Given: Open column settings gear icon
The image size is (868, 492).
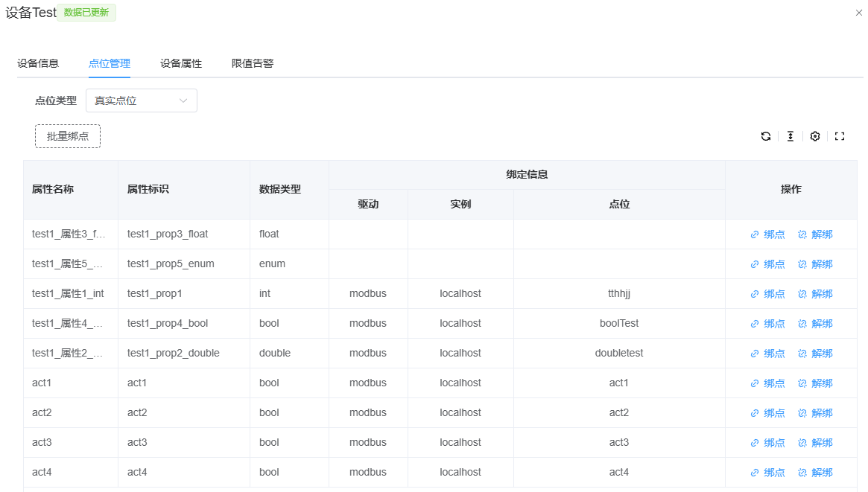Looking at the screenshot, I should coord(815,136).
